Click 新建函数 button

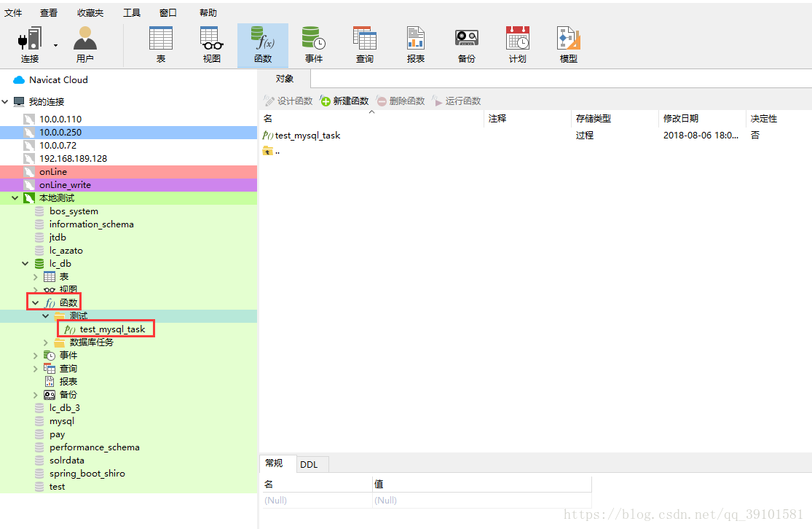pyautogui.click(x=344, y=101)
